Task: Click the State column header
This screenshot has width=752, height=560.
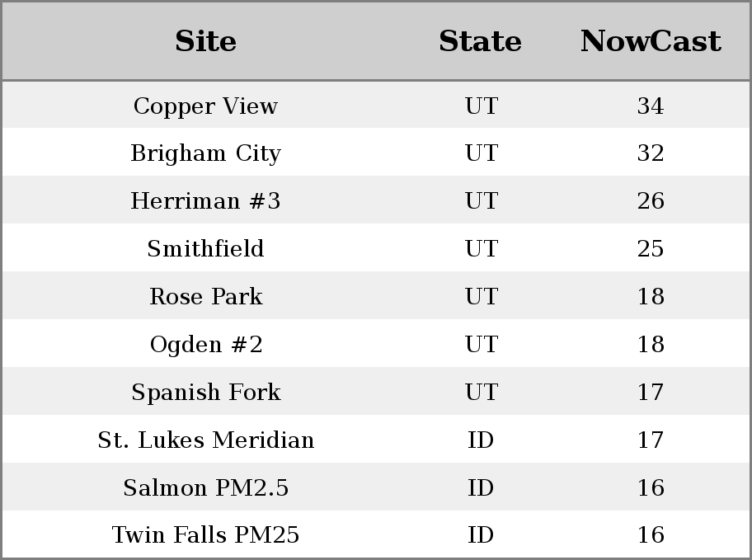Action: 480,41
